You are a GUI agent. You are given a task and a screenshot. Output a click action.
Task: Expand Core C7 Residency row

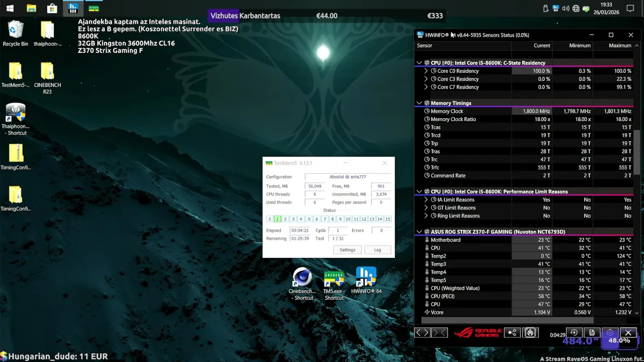[426, 87]
